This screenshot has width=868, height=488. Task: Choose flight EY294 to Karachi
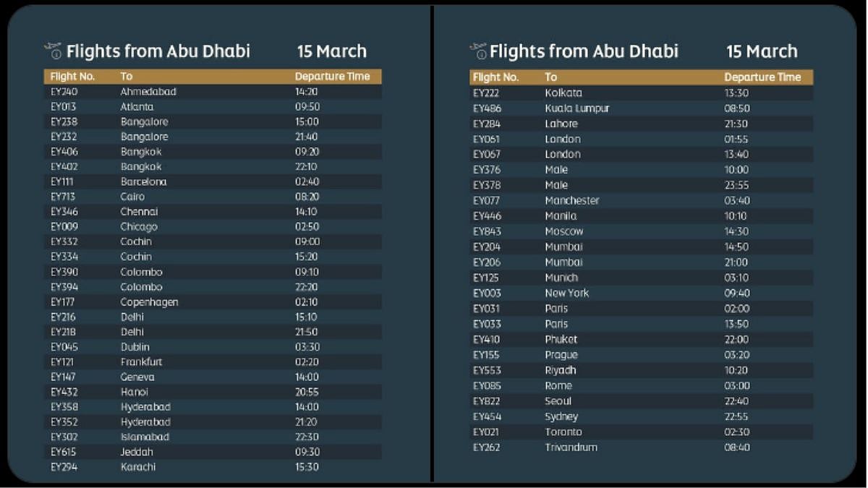coord(213,467)
